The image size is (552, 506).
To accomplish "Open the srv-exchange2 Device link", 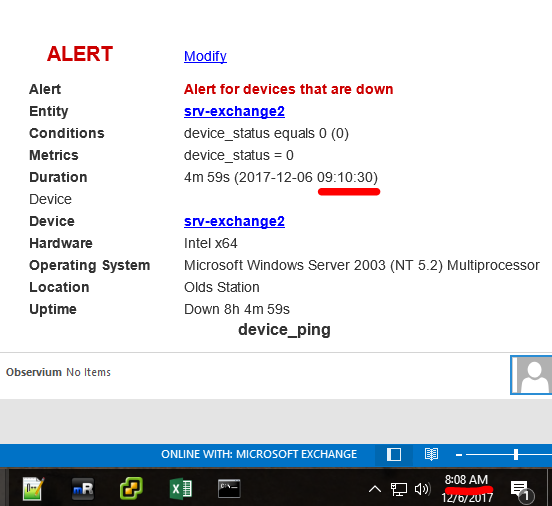I will tap(234, 221).
